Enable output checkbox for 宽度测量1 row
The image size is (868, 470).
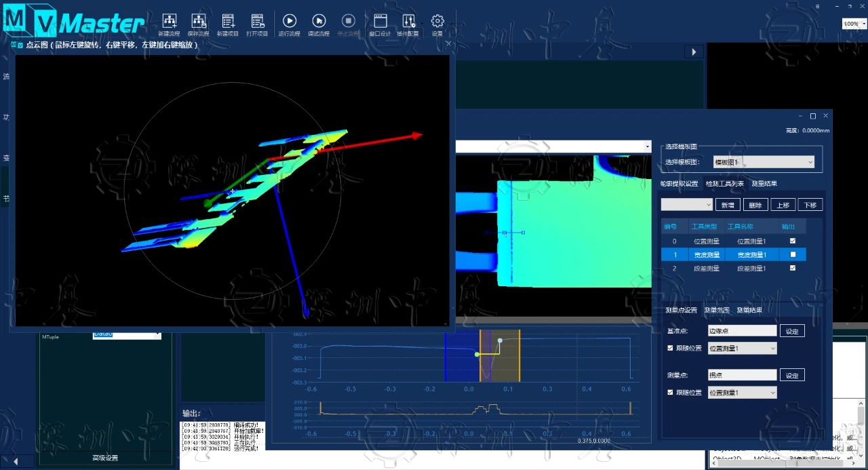pyautogui.click(x=793, y=255)
